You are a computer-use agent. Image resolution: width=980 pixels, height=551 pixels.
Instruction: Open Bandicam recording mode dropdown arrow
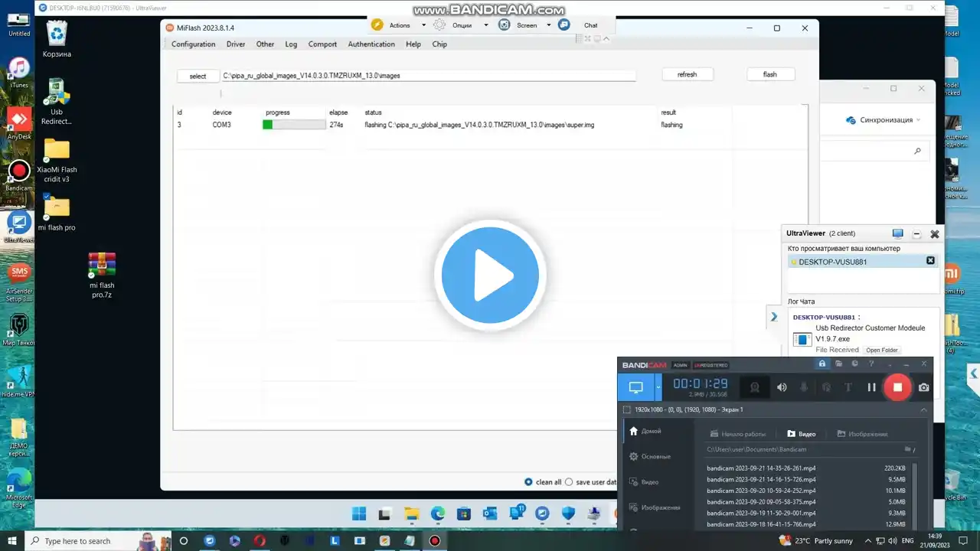tap(658, 387)
